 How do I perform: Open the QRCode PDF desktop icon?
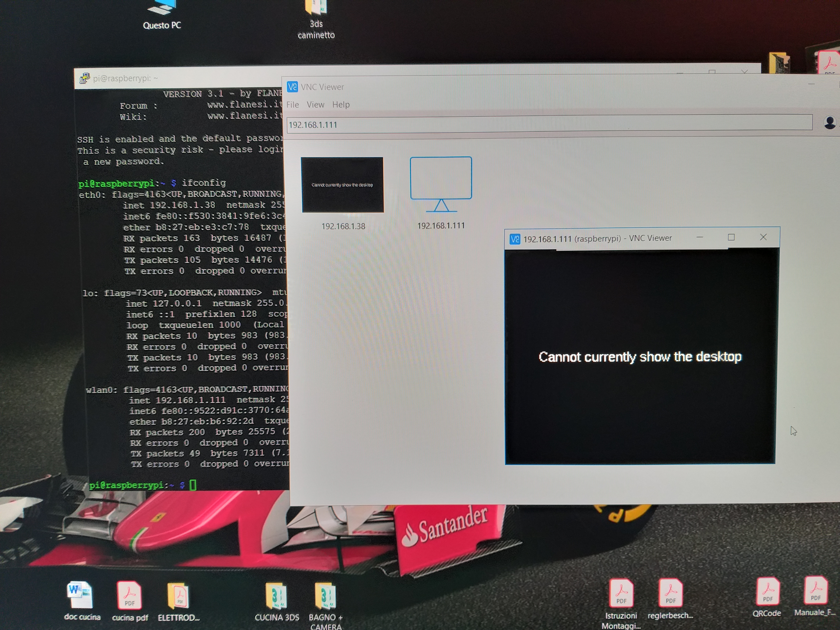(x=767, y=597)
